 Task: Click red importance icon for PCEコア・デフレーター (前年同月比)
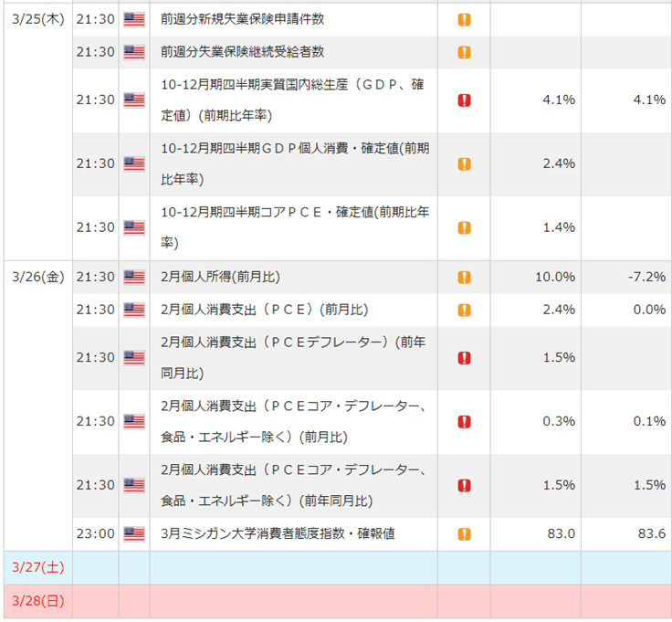(464, 486)
